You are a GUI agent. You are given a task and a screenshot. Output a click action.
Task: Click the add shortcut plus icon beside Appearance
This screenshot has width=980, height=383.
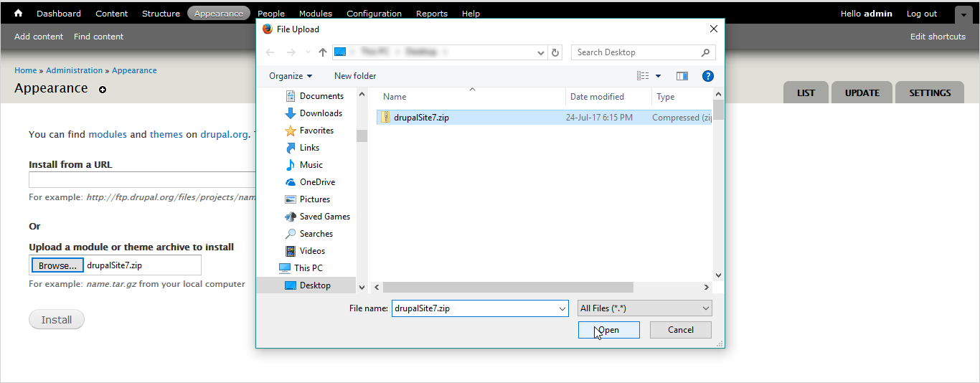(x=103, y=90)
